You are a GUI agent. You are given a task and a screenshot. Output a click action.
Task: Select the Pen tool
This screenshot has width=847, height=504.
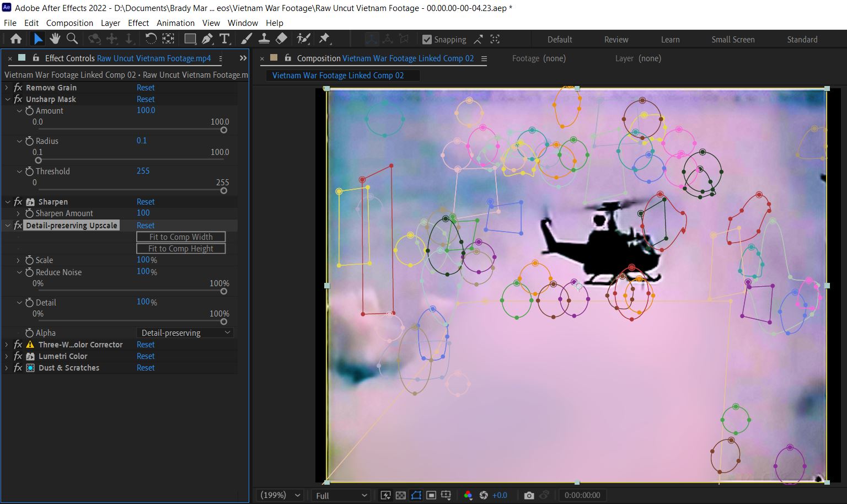207,39
